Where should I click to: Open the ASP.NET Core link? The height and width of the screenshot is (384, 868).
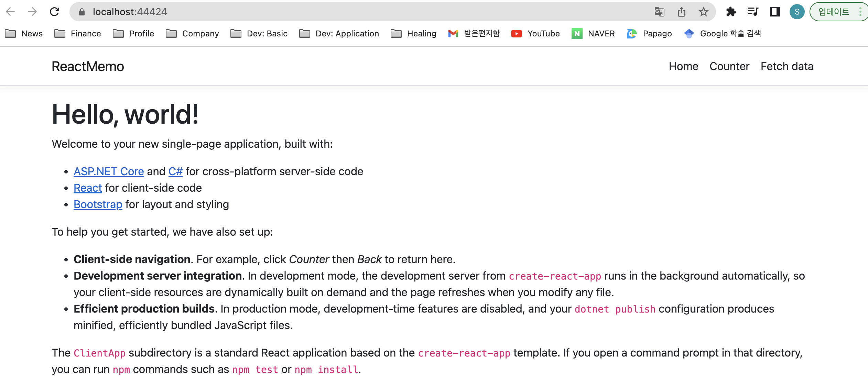(109, 171)
